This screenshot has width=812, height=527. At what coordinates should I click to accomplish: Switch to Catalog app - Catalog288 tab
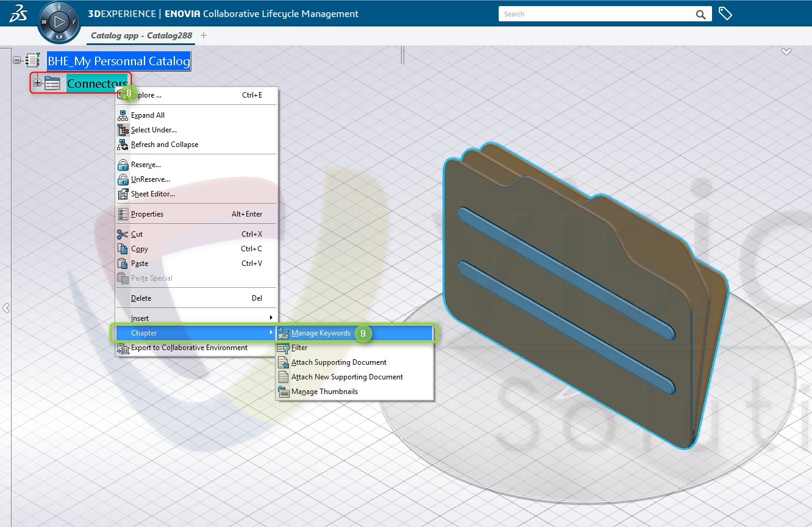pos(141,35)
